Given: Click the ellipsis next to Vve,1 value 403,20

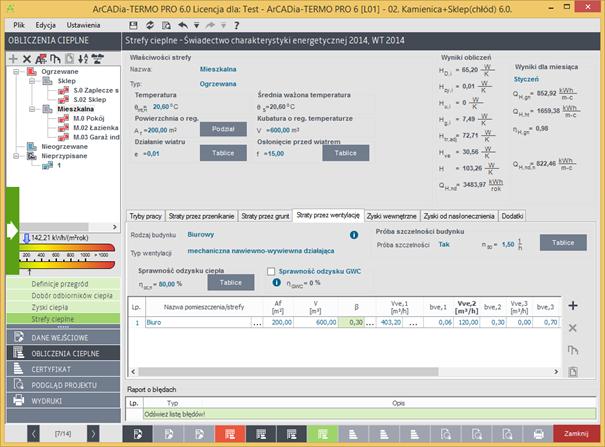Looking at the screenshot, I should click(413, 323).
